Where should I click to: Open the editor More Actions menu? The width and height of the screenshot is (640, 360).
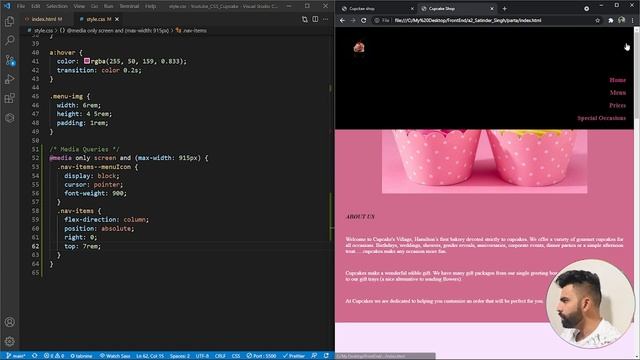[x=325, y=19]
